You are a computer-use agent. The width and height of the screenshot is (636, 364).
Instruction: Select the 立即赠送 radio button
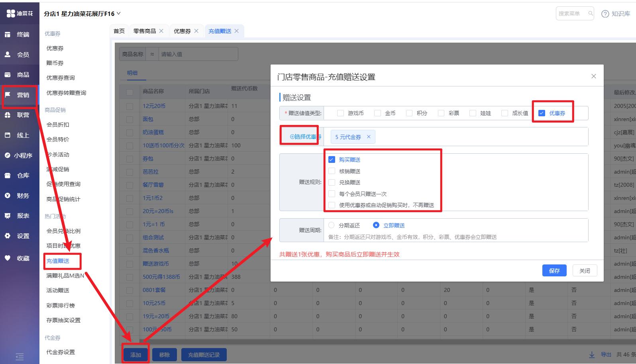376,225
